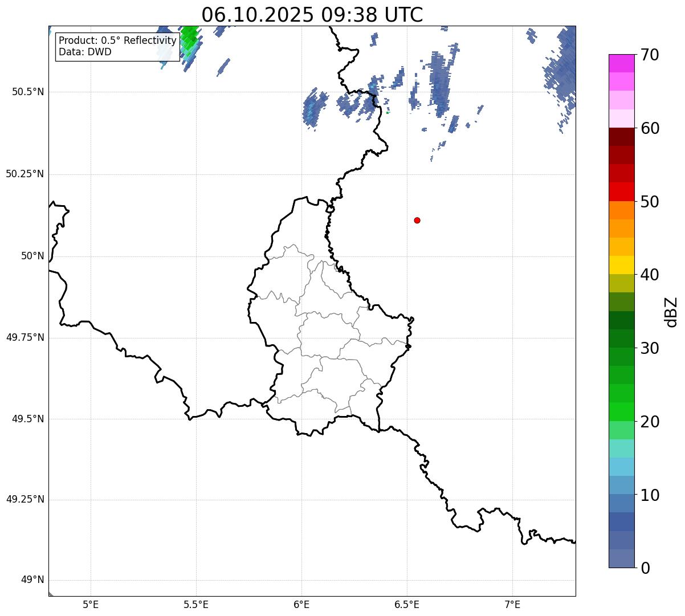Click the 49.75°N latitude label

pos(25,338)
